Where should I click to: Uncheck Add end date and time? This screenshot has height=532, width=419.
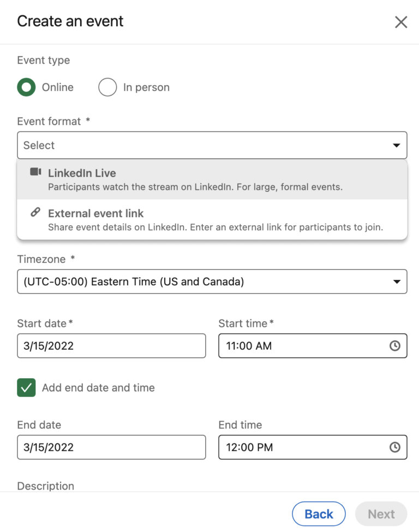click(x=26, y=388)
